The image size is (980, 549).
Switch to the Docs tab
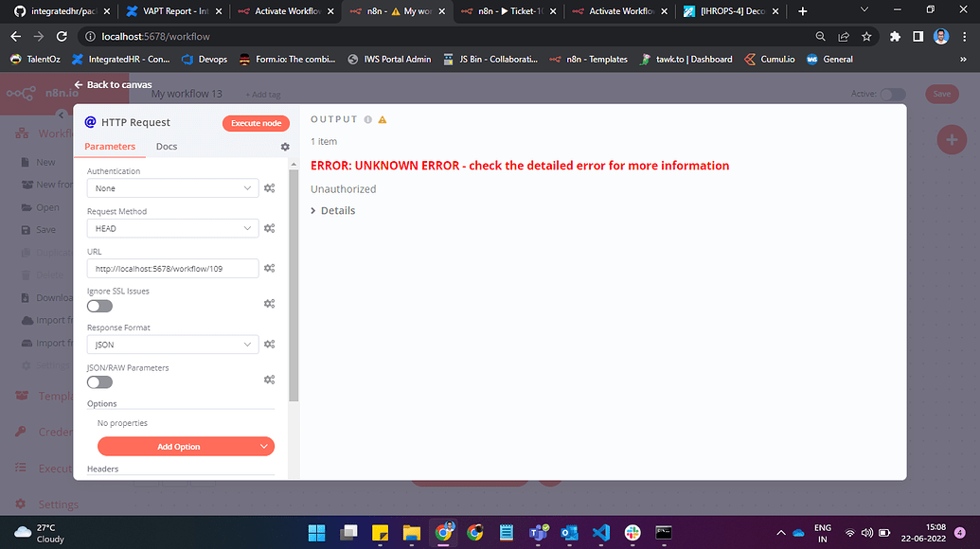click(x=166, y=146)
